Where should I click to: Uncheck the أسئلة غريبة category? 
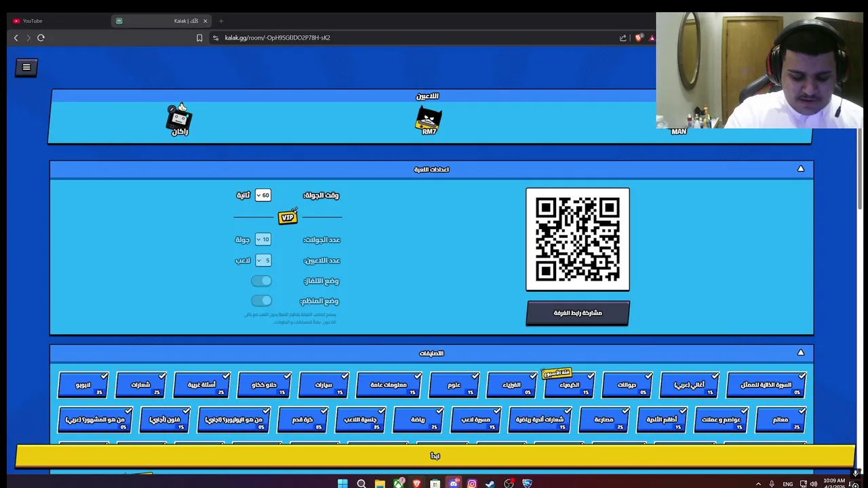pyautogui.click(x=201, y=385)
